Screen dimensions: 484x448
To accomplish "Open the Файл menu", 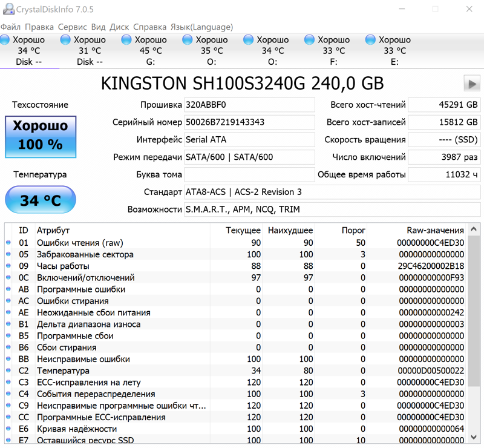I will pyautogui.click(x=10, y=27).
